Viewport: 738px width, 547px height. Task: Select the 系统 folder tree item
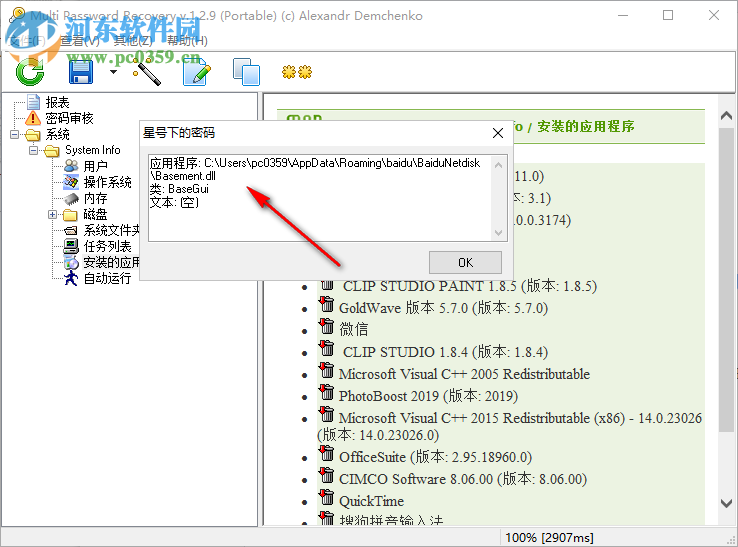[57, 135]
